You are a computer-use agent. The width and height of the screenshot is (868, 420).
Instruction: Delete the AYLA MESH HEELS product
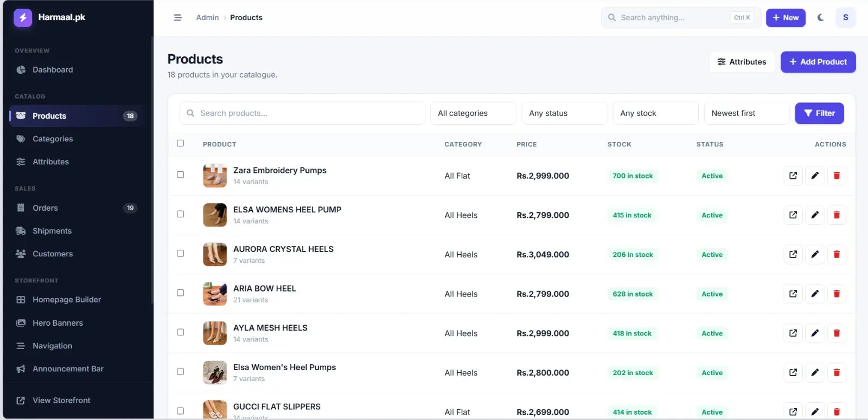coord(837,333)
